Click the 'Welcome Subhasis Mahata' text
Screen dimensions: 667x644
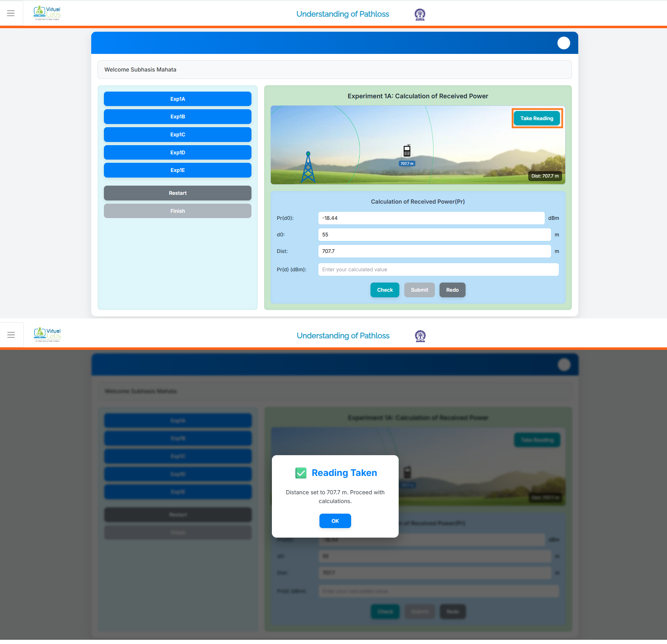140,70
